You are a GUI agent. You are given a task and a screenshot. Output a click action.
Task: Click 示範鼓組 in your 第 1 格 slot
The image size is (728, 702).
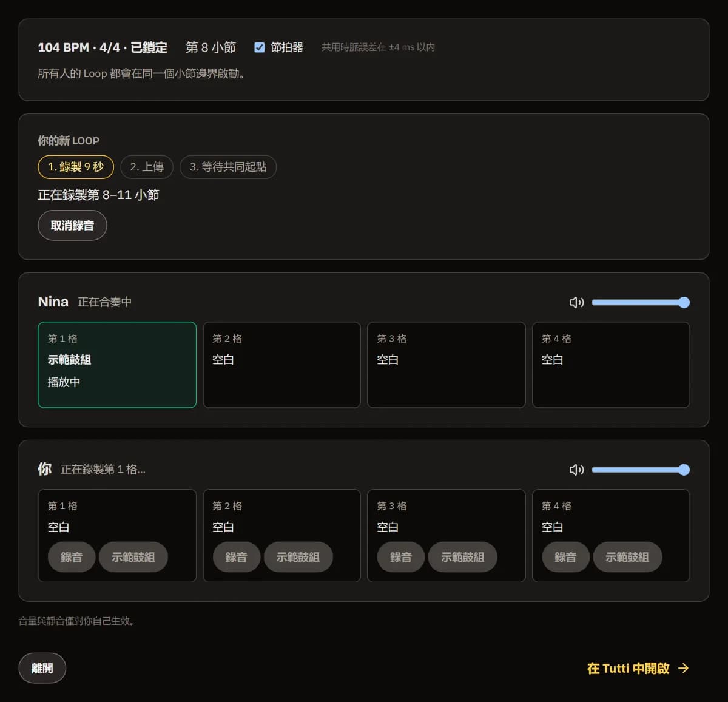coord(133,557)
